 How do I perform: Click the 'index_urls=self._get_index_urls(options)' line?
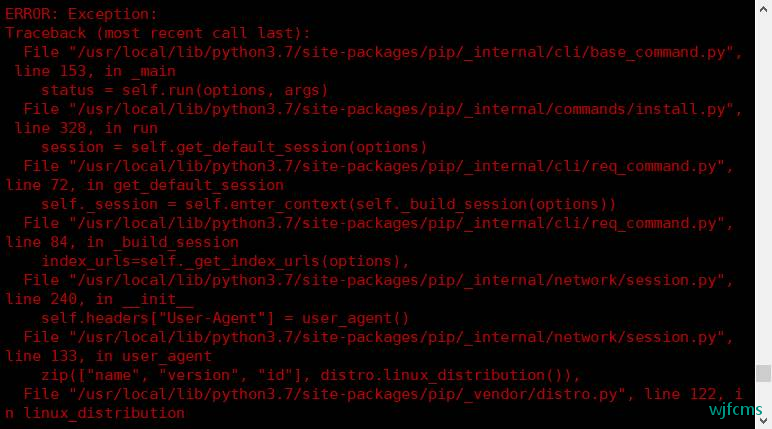[x=225, y=261]
